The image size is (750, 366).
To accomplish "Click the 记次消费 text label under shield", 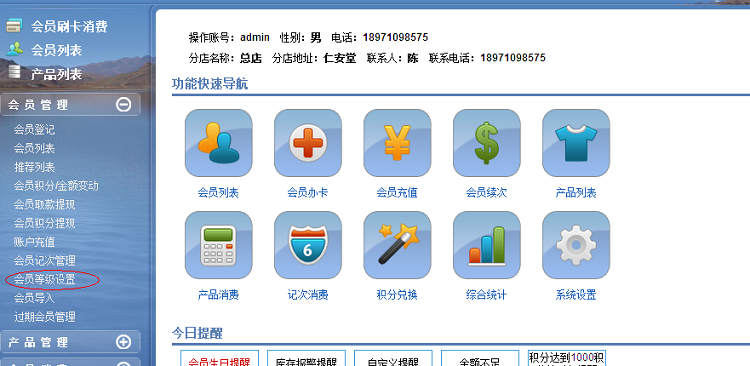I will point(308,295).
